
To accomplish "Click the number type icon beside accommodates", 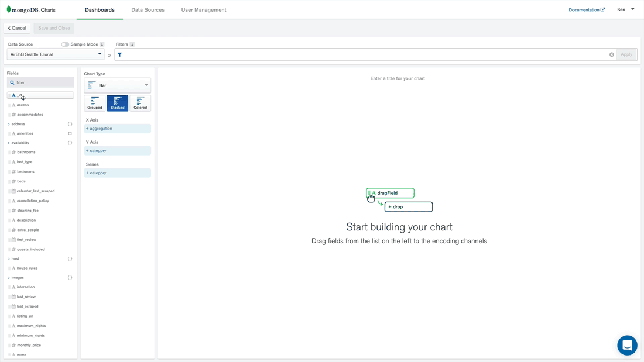I will pyautogui.click(x=13, y=115).
